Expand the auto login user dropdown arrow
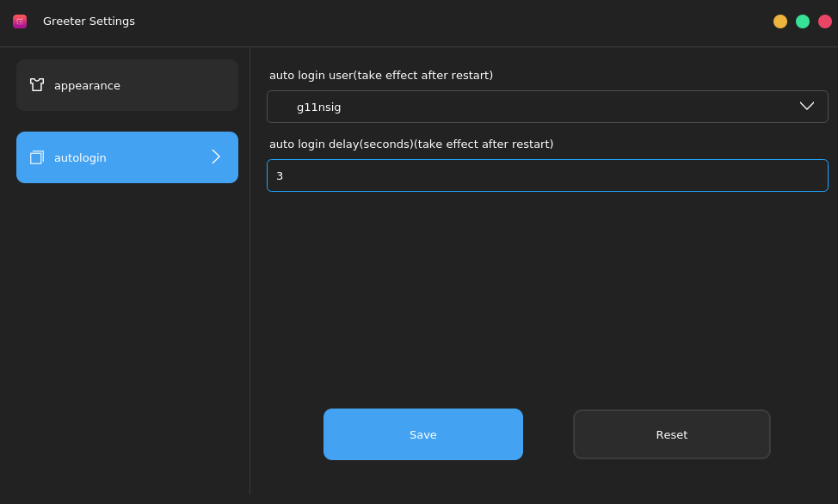Image resolution: width=838 pixels, height=504 pixels. click(807, 106)
